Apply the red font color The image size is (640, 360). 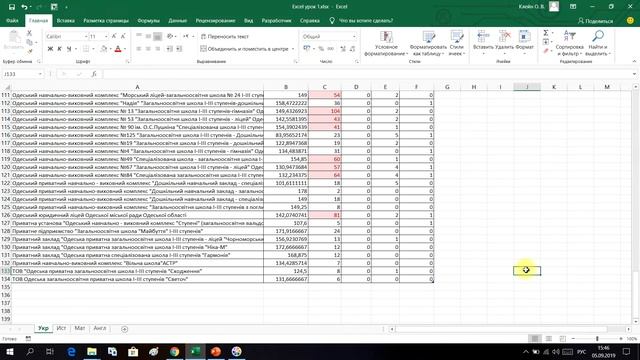click(x=118, y=49)
